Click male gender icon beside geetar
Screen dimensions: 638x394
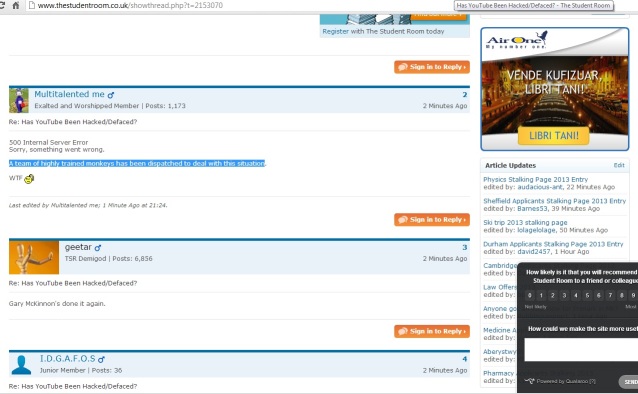(x=98, y=247)
